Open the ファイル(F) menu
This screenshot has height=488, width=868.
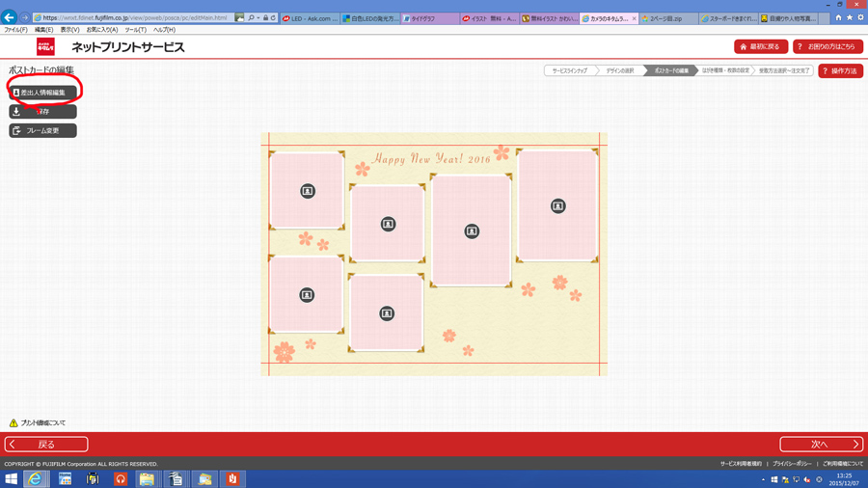tap(15, 30)
